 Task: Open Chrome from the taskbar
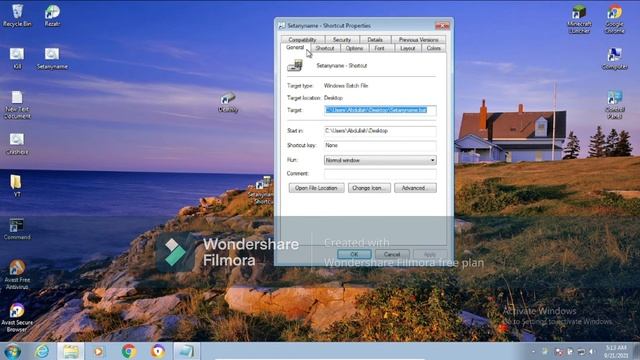(129, 351)
